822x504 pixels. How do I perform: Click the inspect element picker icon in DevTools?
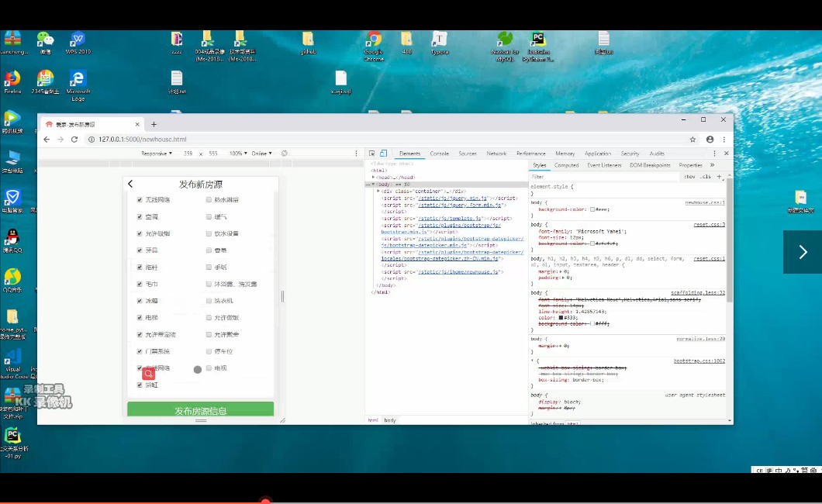pos(371,154)
